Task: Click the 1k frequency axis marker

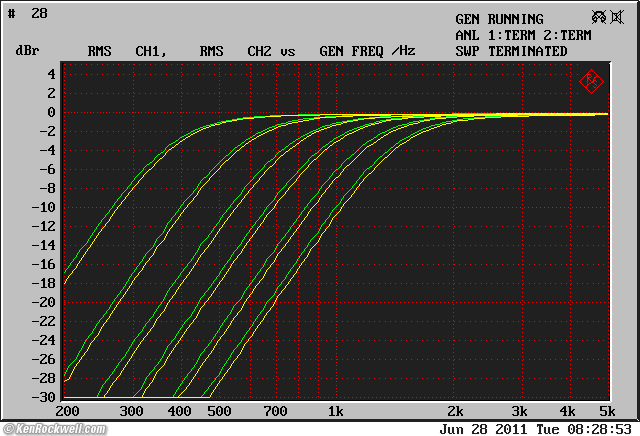Action: pyautogui.click(x=336, y=411)
